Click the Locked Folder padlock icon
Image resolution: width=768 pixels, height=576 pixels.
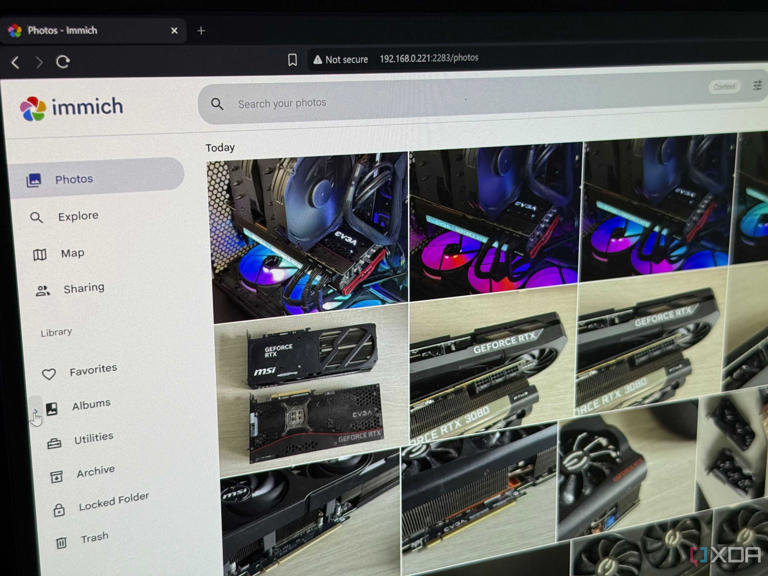pyautogui.click(x=59, y=510)
